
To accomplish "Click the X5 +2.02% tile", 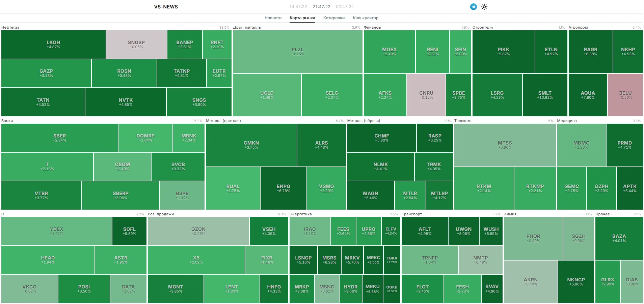I will coord(196,260).
